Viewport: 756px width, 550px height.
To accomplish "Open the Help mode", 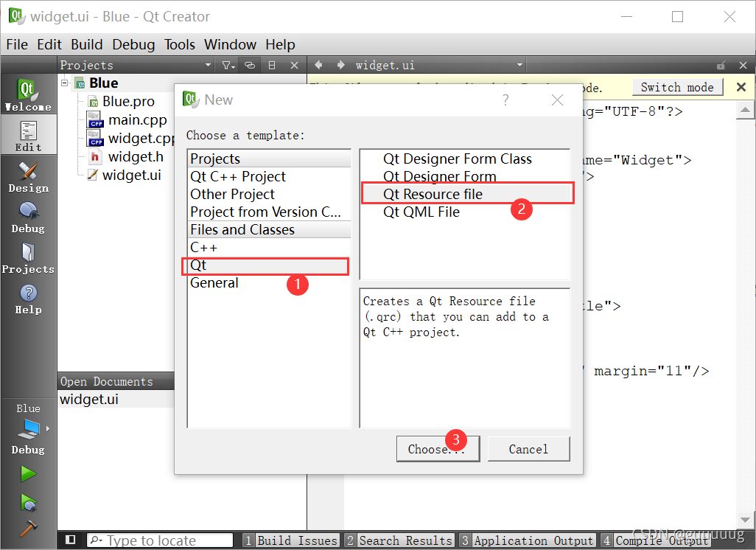I will click(x=29, y=299).
